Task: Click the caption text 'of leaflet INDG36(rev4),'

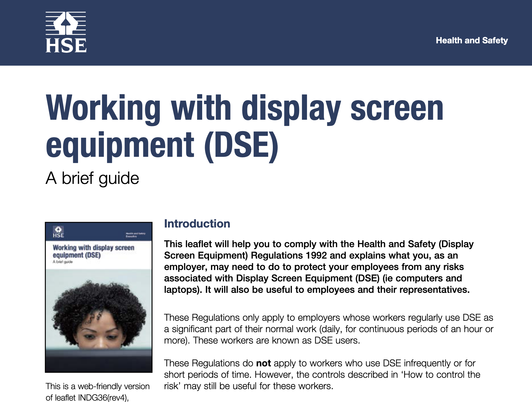Action: point(87,397)
